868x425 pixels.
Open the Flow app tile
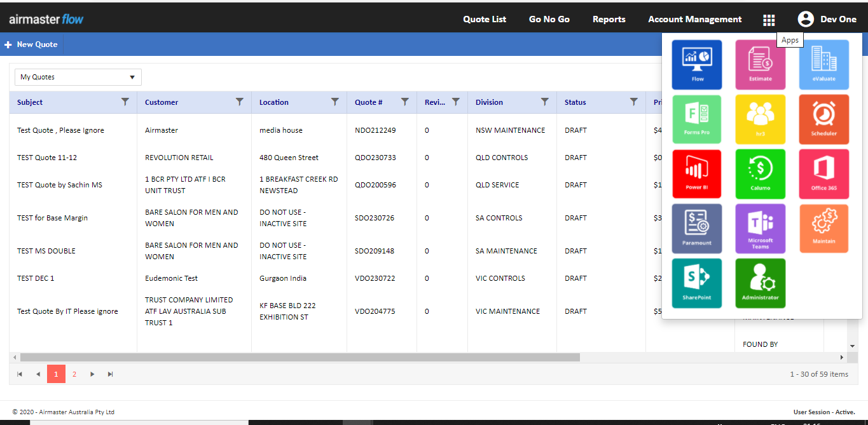coord(697,65)
